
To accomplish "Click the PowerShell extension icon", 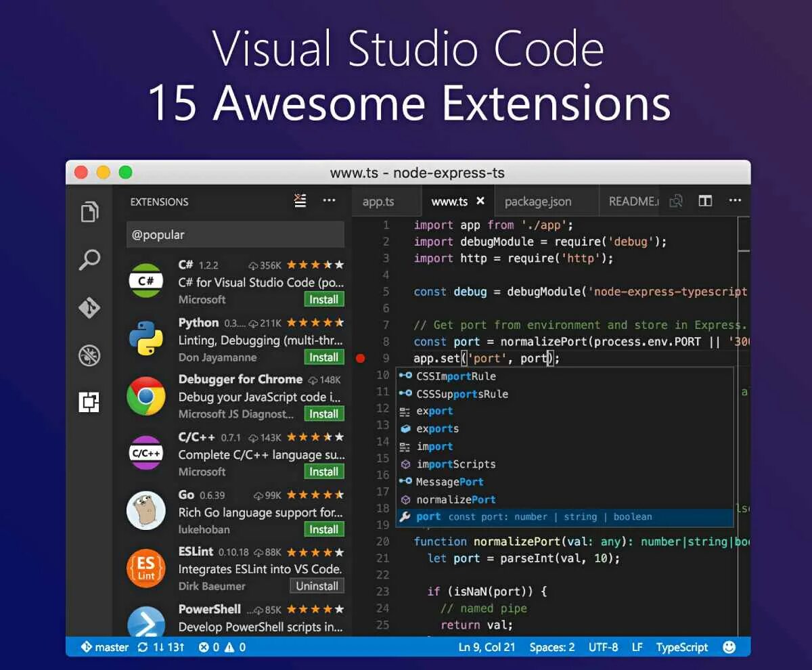I will tap(146, 621).
